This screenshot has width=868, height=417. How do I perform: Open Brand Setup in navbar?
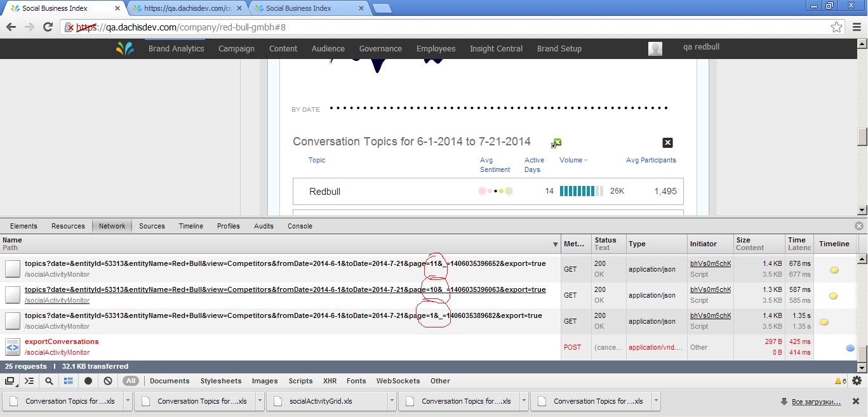[559, 49]
